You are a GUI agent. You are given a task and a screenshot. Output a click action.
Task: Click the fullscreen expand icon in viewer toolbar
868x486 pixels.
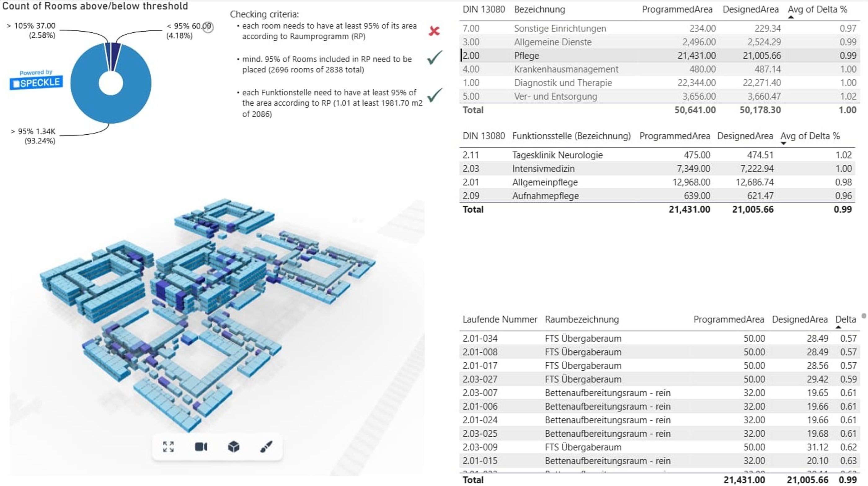coord(168,447)
